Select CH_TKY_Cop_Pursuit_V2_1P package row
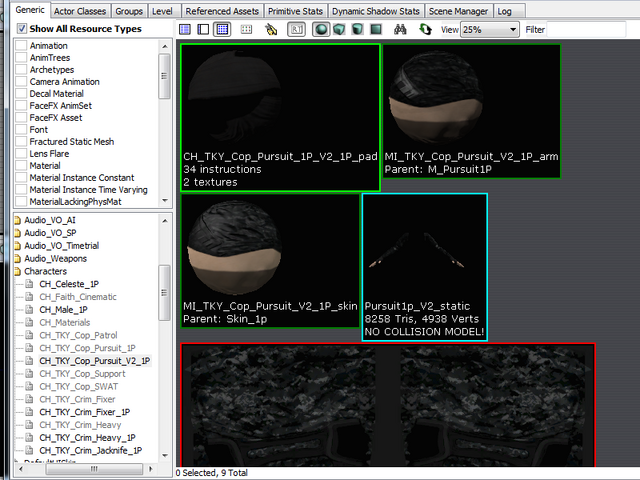 pyautogui.click(x=95, y=361)
